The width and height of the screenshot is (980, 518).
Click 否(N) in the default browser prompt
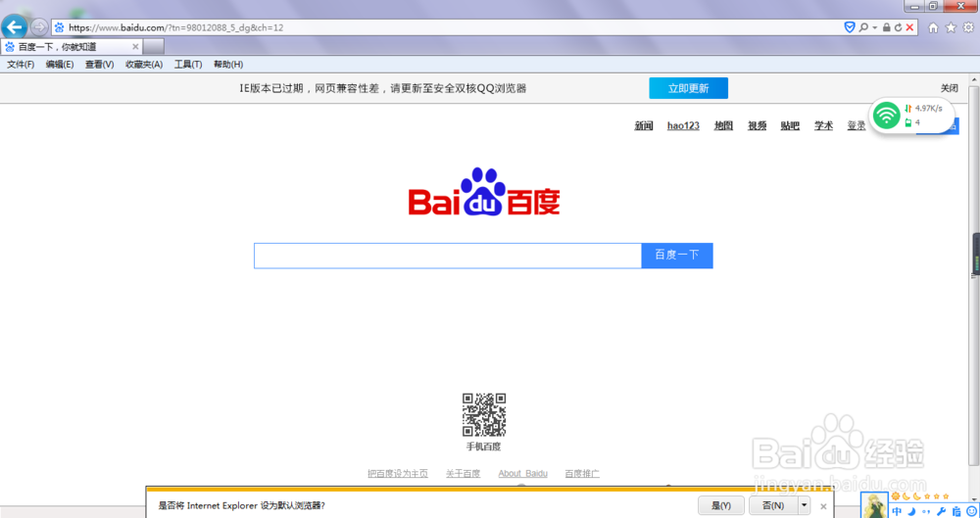point(773,505)
